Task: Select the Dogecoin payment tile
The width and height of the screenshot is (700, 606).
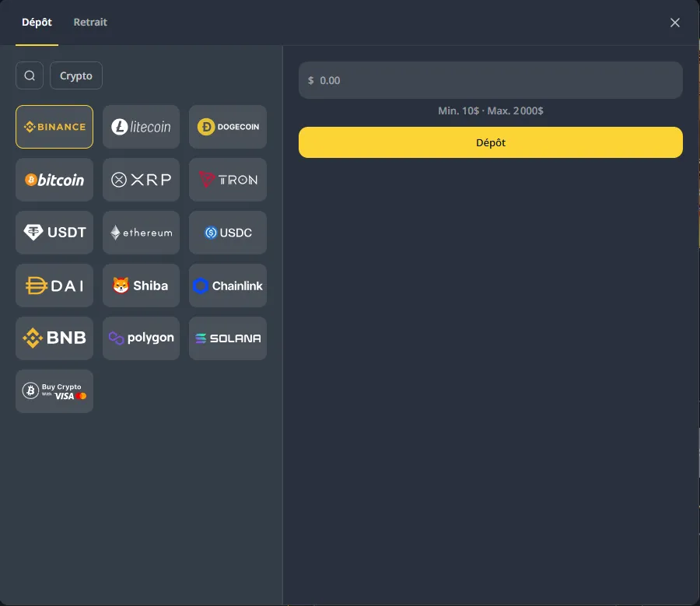Action: coord(228,127)
